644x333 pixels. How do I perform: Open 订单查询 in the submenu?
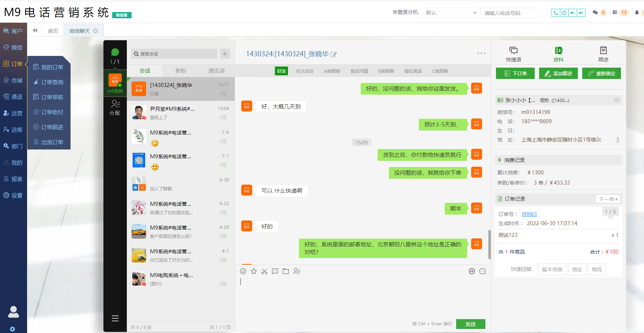point(49,82)
